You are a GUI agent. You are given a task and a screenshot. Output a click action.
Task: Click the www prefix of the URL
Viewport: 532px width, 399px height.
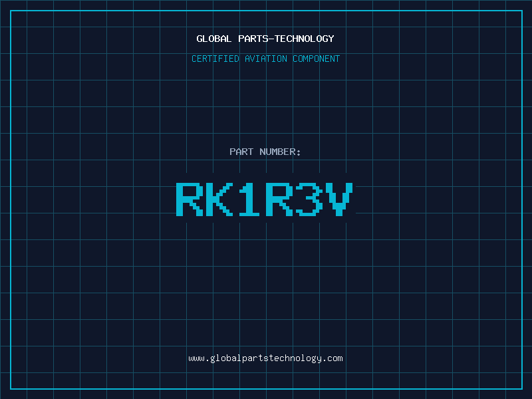pos(196,358)
